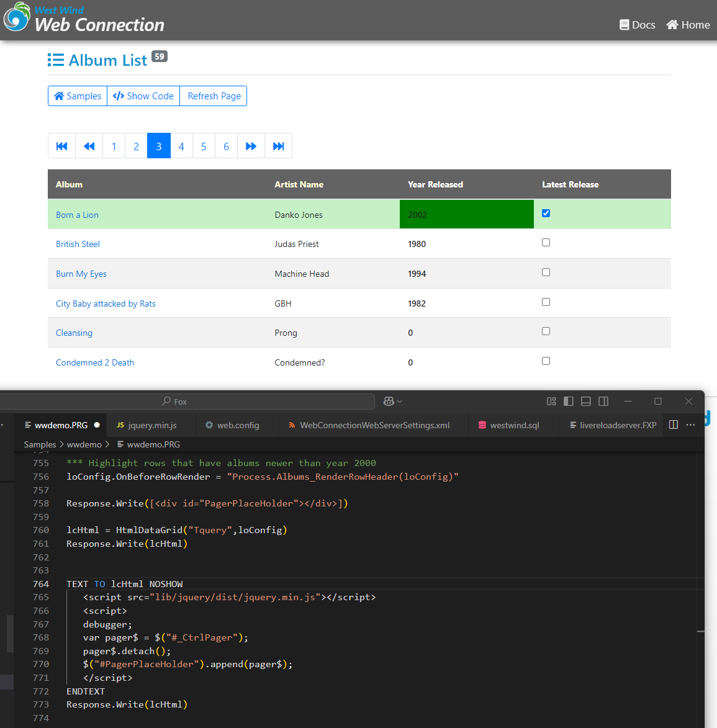Viewport: 717px width, 728px height.
Task: Uncheck Latest Release for Born a Lion
Action: pos(546,213)
